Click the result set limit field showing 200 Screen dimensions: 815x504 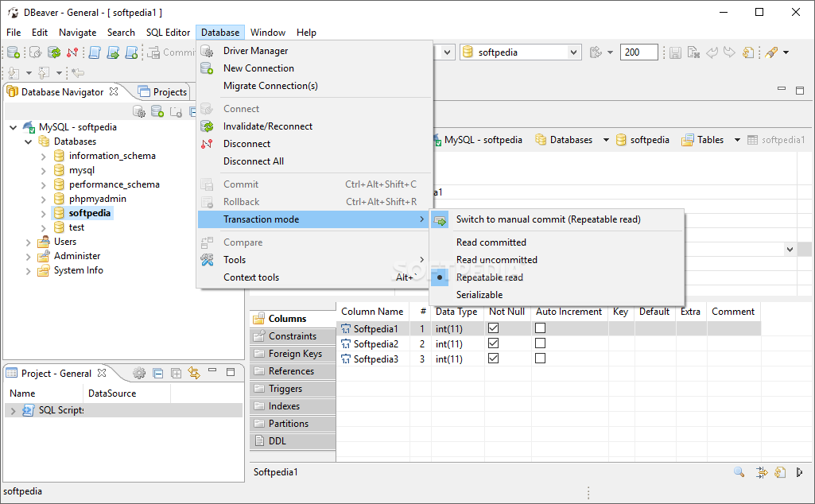pyautogui.click(x=638, y=52)
